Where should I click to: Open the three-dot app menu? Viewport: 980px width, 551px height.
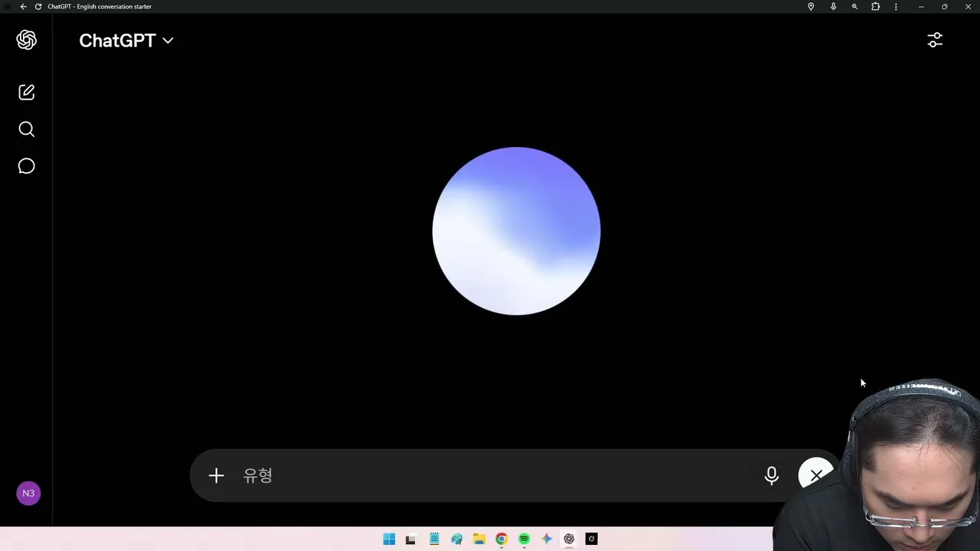click(x=896, y=6)
